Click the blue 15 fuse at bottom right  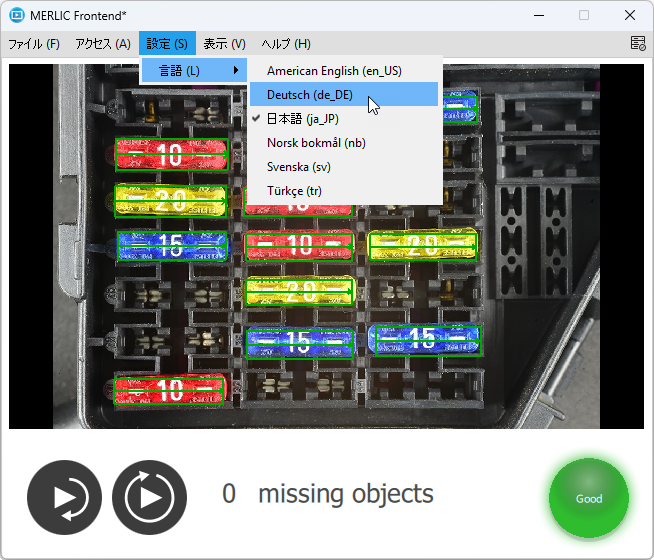pos(425,339)
